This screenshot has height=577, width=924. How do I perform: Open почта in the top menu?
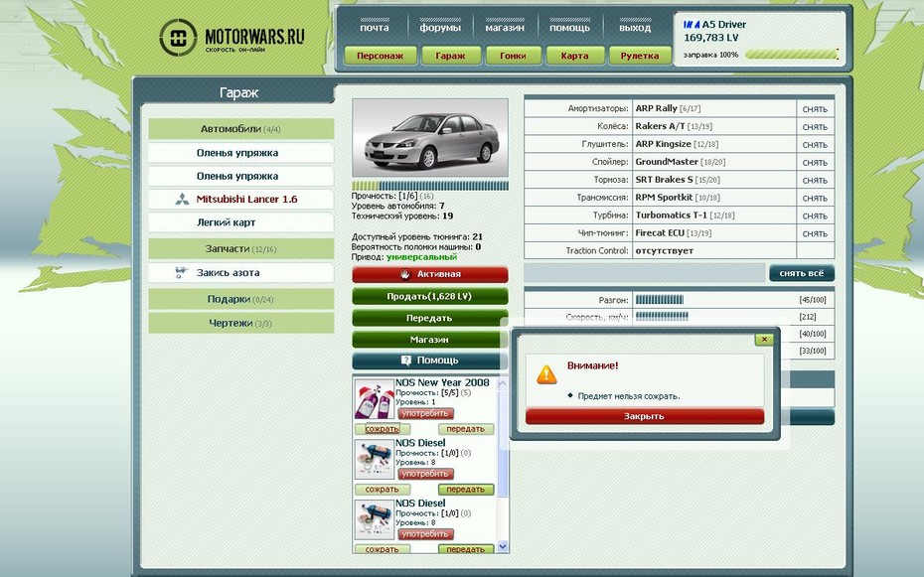[x=375, y=28]
